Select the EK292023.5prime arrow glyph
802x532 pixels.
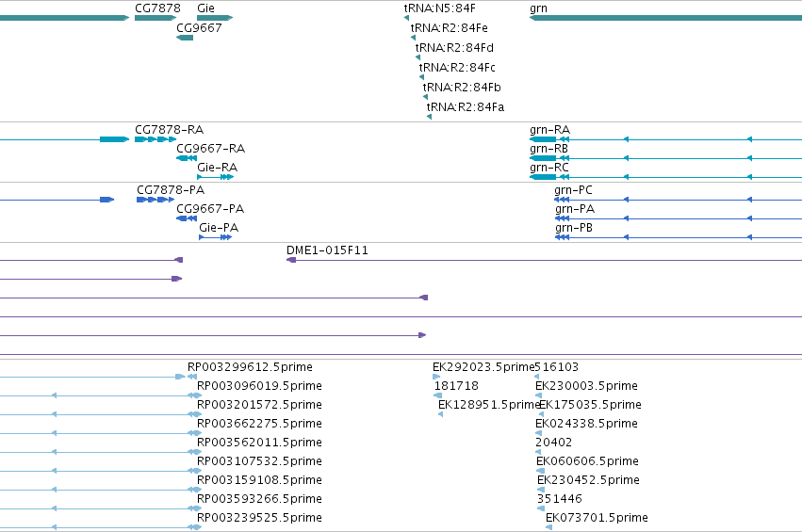(436, 378)
